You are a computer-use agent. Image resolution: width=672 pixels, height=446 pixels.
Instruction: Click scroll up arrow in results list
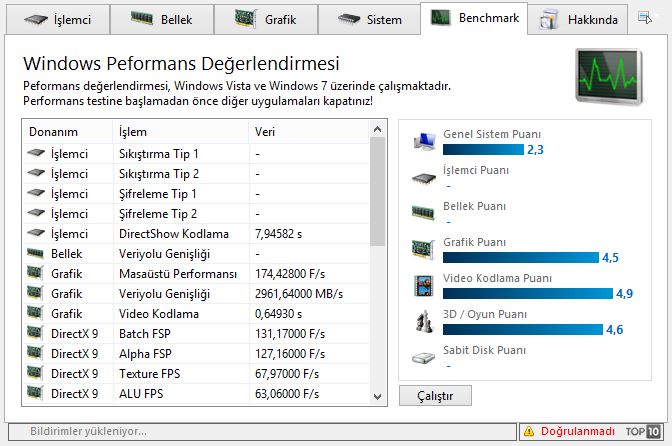pyautogui.click(x=378, y=129)
